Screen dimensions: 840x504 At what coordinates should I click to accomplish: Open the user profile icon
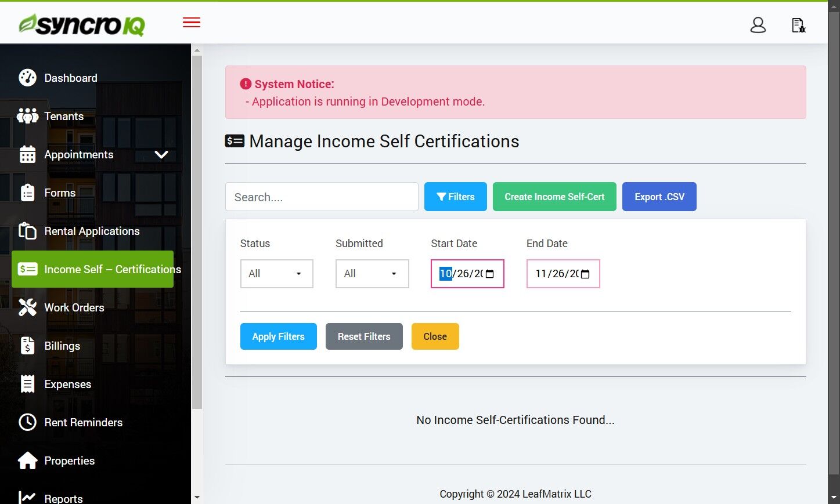758,25
